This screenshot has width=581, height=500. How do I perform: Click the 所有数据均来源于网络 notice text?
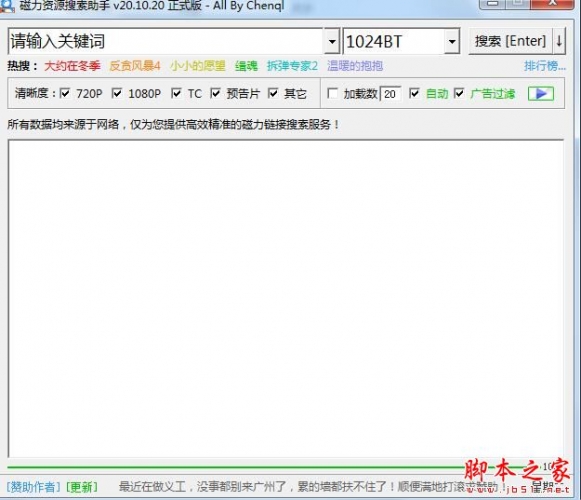pos(173,125)
